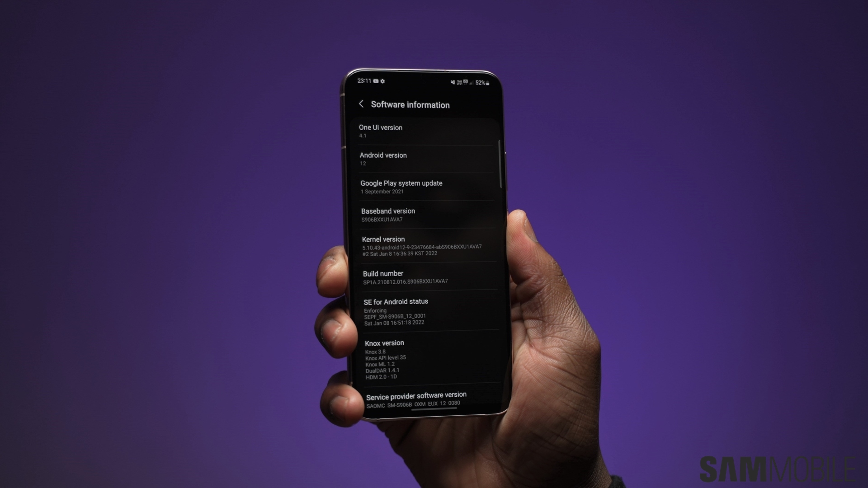This screenshot has width=868, height=488.
Task: Tap the SIM card signal icon
Action: click(472, 82)
